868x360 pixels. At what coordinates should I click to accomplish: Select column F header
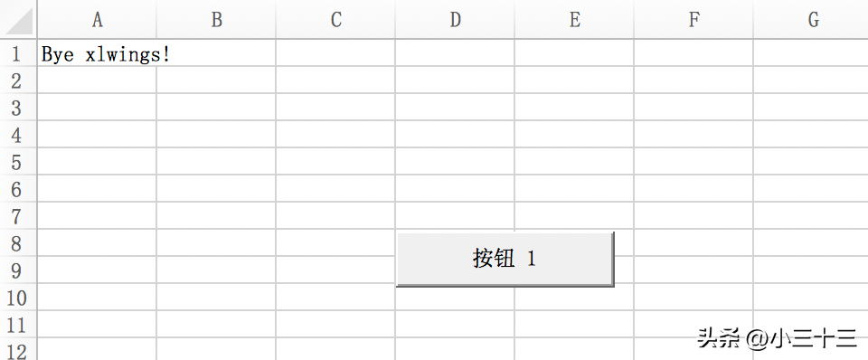tap(693, 19)
